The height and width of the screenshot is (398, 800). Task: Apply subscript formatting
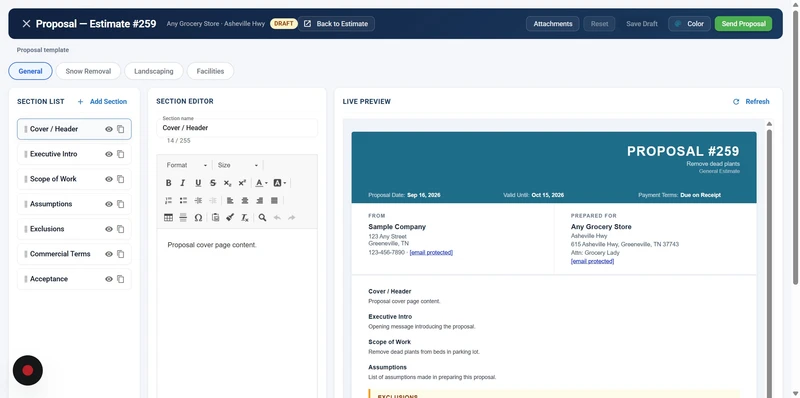pyautogui.click(x=228, y=183)
